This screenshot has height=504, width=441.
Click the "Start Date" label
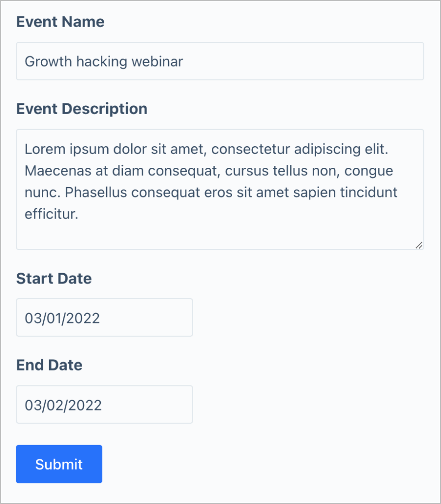[54, 279]
